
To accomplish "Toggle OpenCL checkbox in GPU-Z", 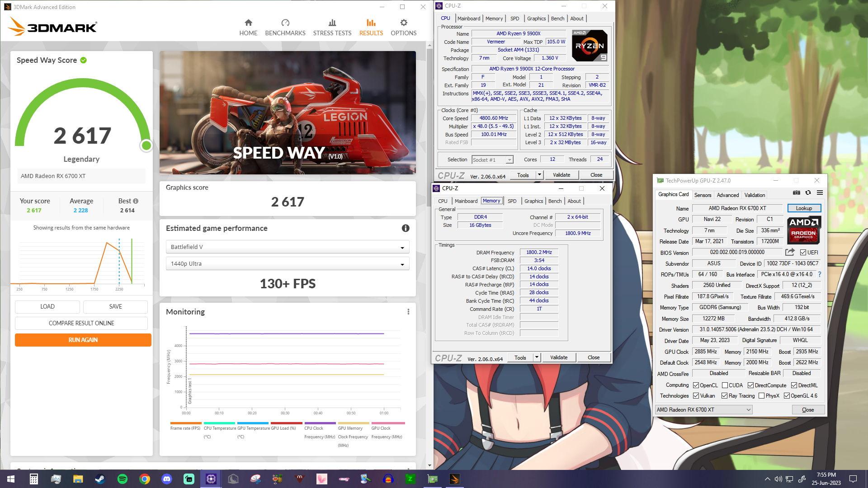I will (x=696, y=385).
